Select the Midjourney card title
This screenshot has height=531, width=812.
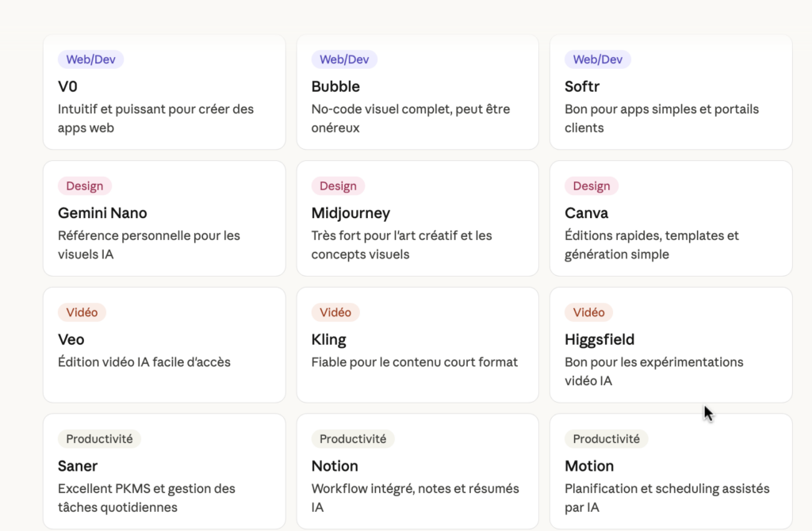pyautogui.click(x=350, y=213)
